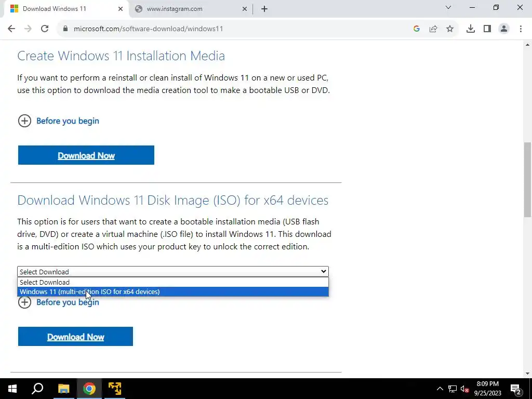Click Download Now for Installation Media
Viewport: 532px width, 399px height.
click(x=86, y=155)
